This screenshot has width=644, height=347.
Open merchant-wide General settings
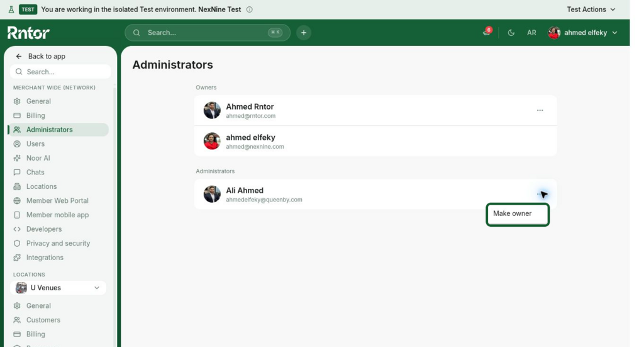pyautogui.click(x=58, y=101)
